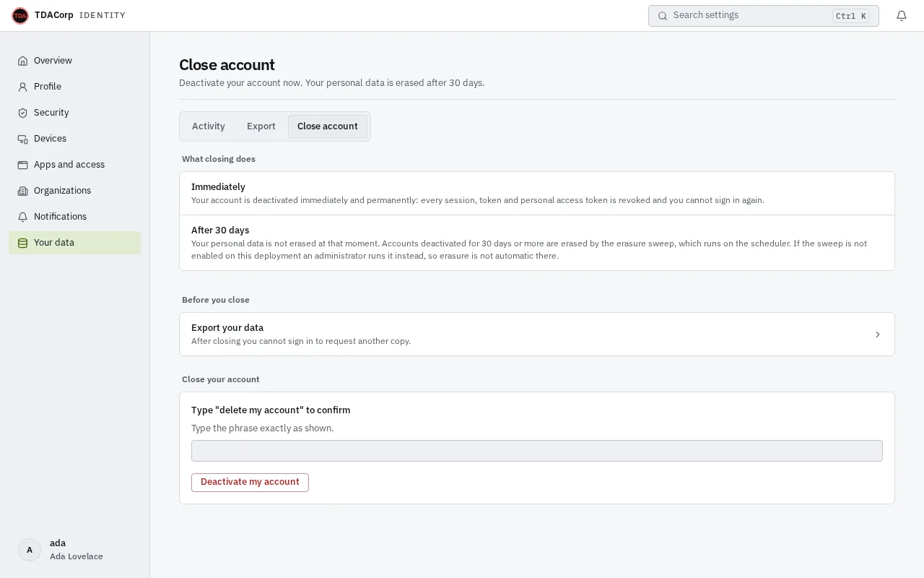Open Security in the sidebar
This screenshot has width=924, height=578.
click(x=75, y=113)
